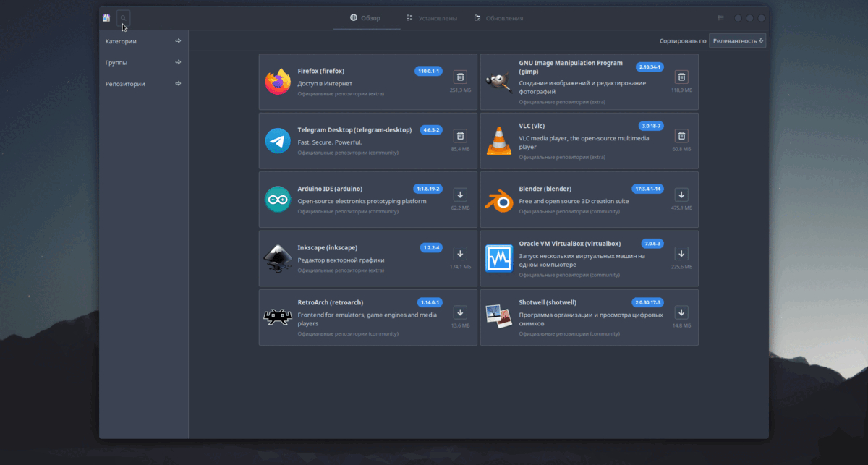The height and width of the screenshot is (465, 868).
Task: Click "Free and open source 3D creation suite"
Action: [574, 201]
